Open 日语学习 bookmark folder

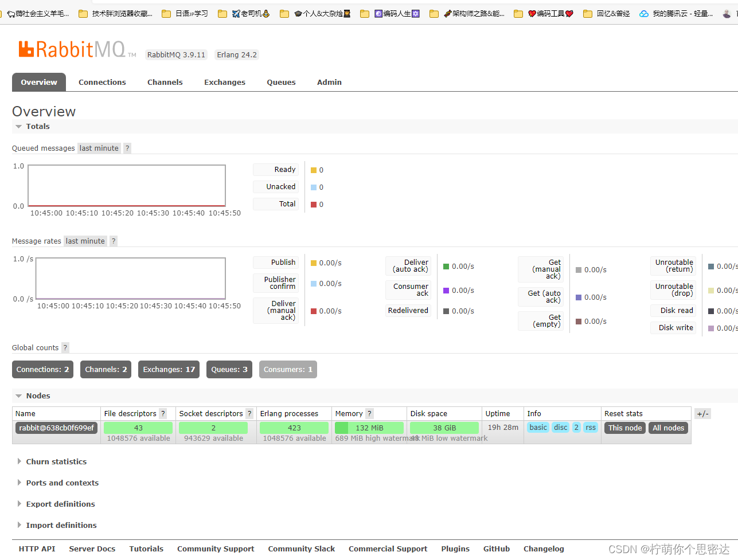click(x=185, y=13)
